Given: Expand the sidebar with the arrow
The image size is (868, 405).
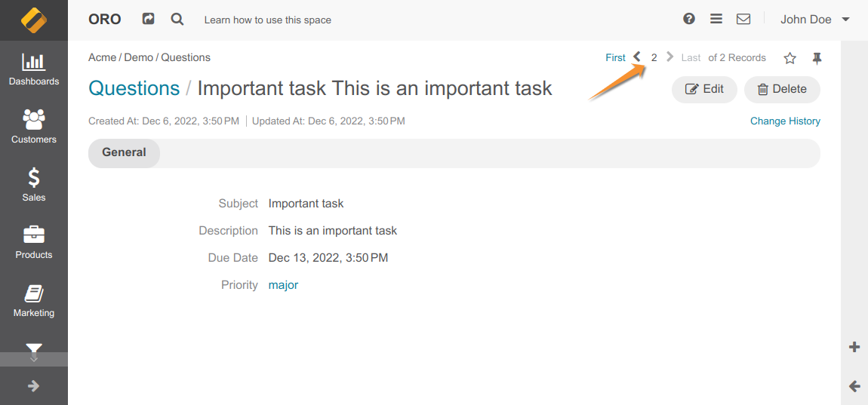Looking at the screenshot, I should pyautogui.click(x=34, y=386).
